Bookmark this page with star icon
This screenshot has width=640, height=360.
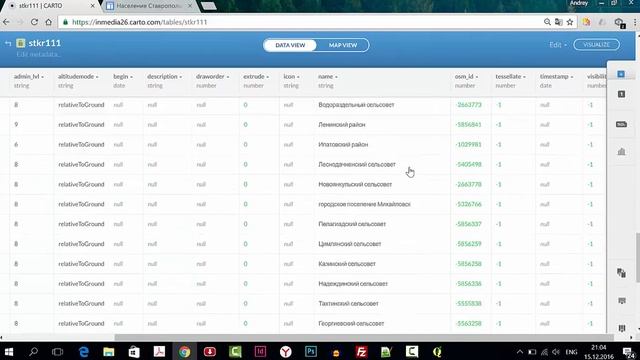[x=570, y=22]
